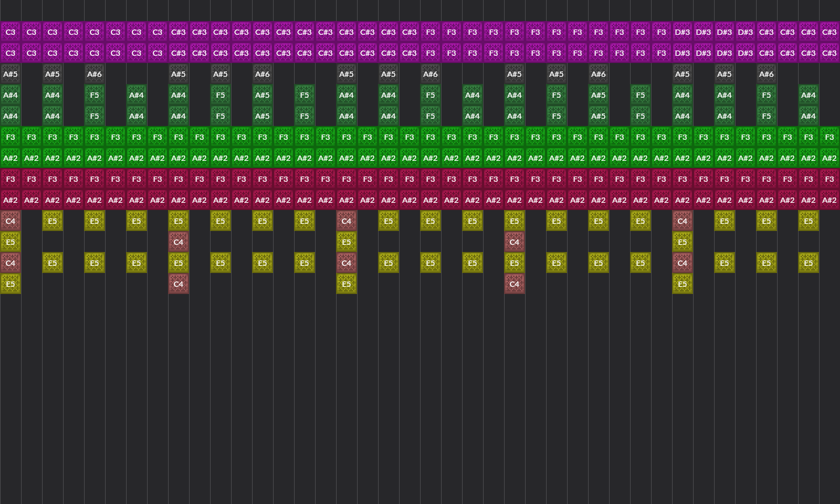The image size is (840, 504).
Task: Select the last D#3 note in the top purple row
Action: [x=745, y=32]
